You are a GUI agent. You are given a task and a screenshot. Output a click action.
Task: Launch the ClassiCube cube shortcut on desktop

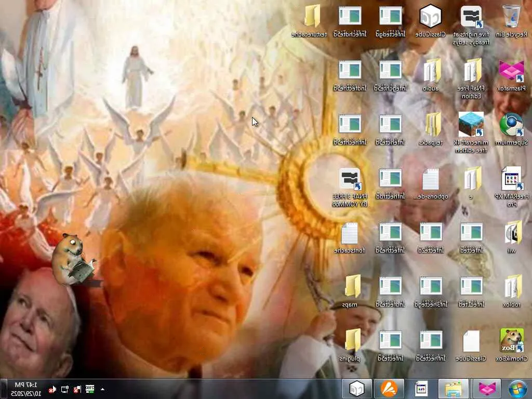click(430, 21)
